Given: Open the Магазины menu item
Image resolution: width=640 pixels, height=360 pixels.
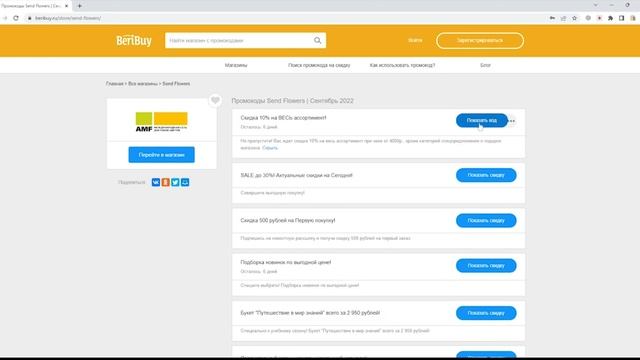Looking at the screenshot, I should [236, 65].
